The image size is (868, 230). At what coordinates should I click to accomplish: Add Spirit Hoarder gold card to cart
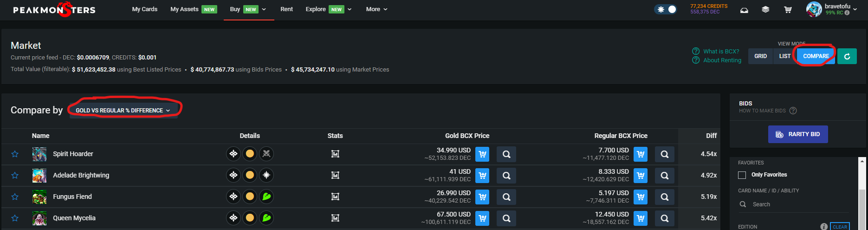pyautogui.click(x=482, y=154)
